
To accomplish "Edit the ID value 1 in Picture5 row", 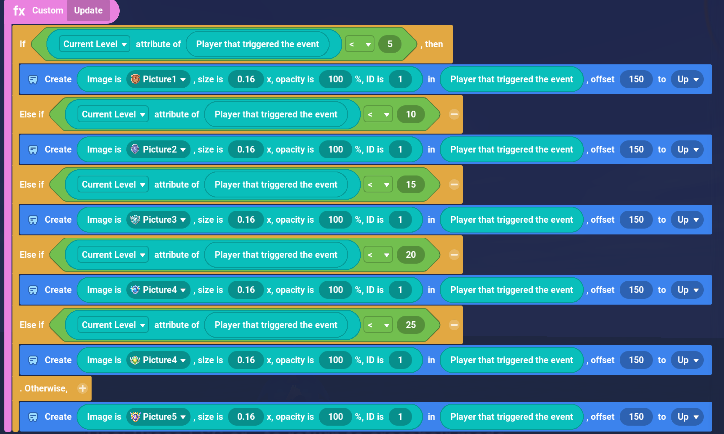I will click(400, 417).
